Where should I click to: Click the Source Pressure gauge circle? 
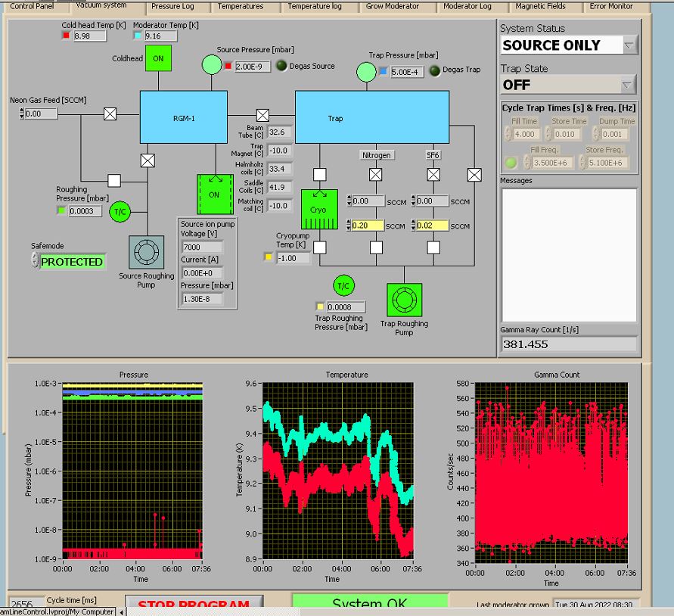point(211,66)
